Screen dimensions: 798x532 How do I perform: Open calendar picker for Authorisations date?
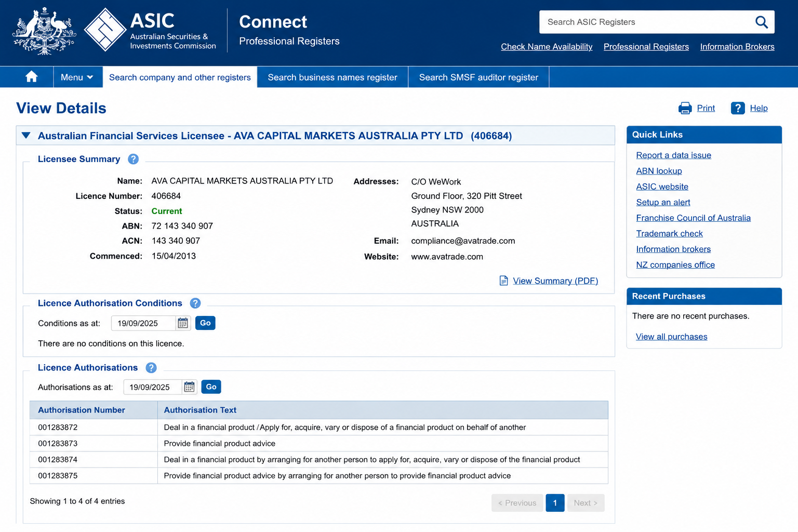(189, 387)
